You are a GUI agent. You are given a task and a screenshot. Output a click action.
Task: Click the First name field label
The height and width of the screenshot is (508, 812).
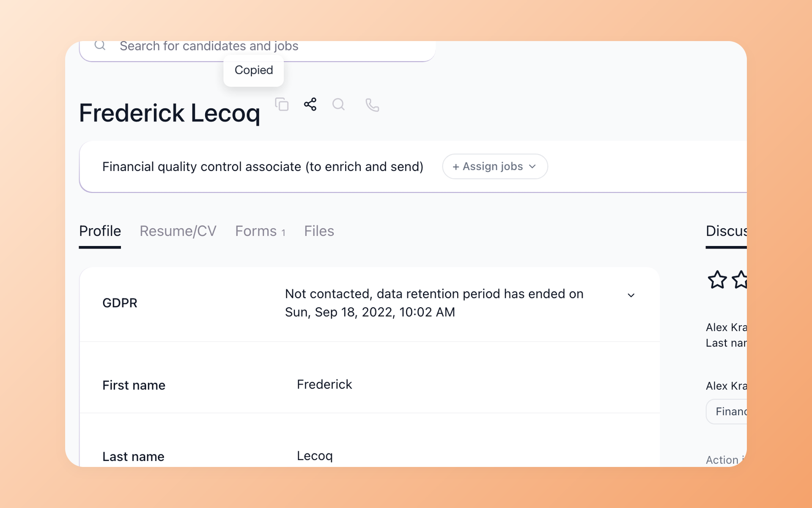(x=134, y=385)
